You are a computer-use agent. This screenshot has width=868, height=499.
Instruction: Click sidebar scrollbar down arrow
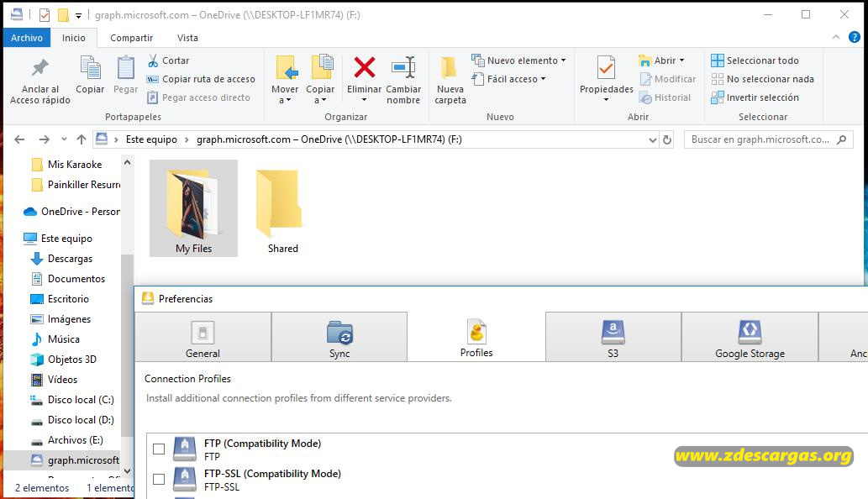128,470
